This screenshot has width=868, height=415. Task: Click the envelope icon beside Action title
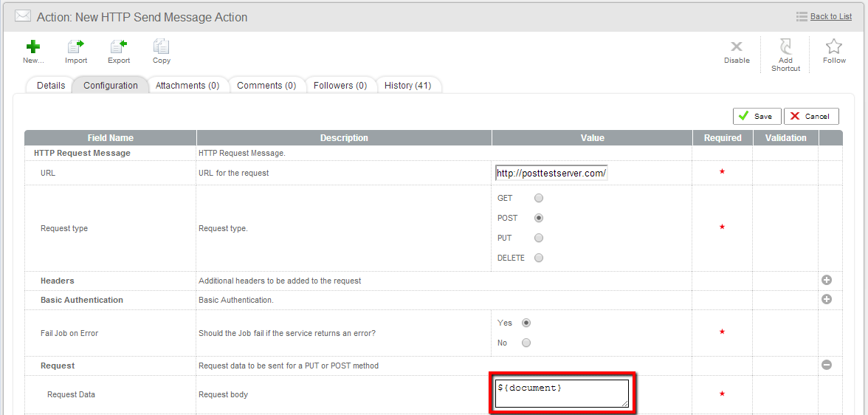coord(23,16)
